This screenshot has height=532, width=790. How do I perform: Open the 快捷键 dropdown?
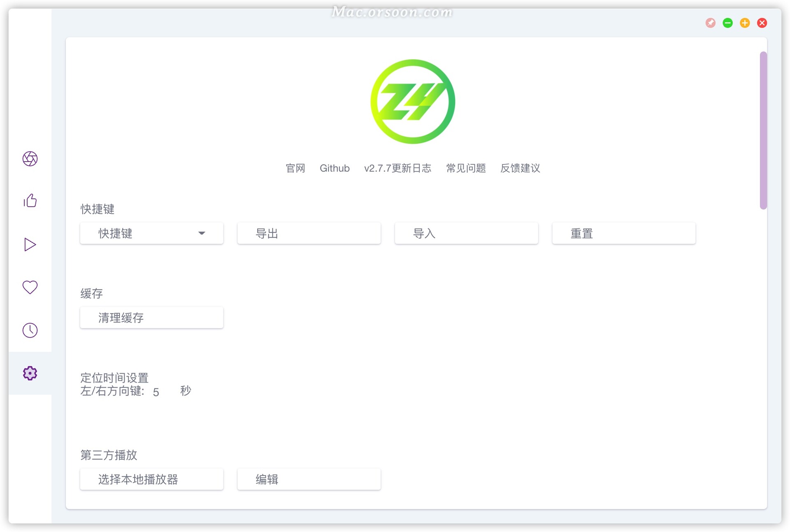[x=151, y=233]
